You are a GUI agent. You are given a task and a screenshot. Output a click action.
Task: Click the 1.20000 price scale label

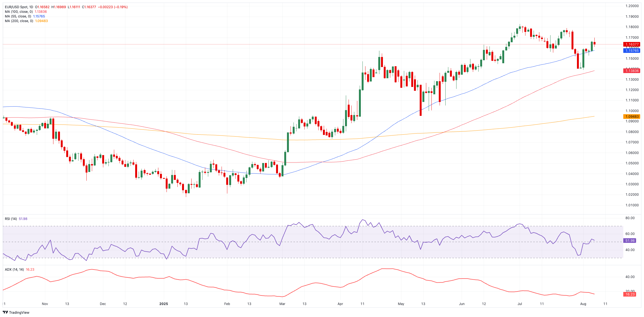632,6
